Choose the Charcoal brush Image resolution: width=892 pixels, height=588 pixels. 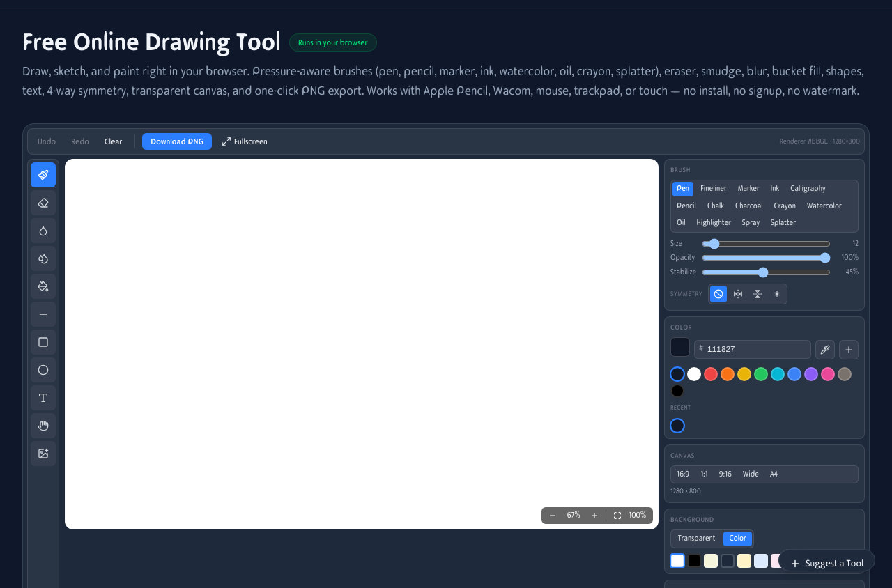[x=749, y=206]
